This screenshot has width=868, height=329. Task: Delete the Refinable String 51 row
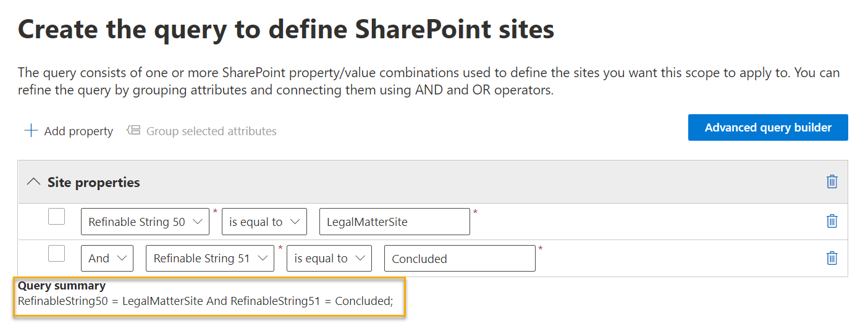point(832,258)
